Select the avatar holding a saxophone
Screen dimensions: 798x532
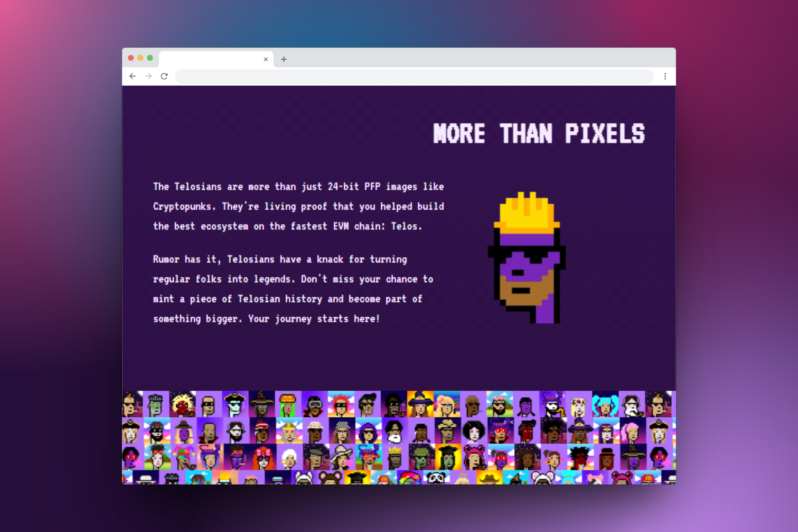[x=553, y=404]
